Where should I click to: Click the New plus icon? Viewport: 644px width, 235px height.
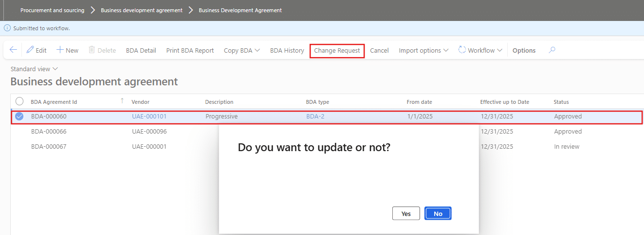[60, 50]
